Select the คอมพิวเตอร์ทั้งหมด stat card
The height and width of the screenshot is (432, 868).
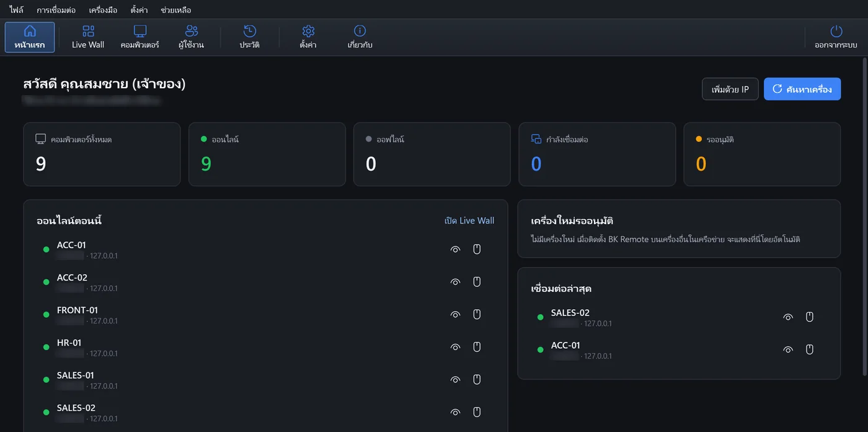point(102,154)
